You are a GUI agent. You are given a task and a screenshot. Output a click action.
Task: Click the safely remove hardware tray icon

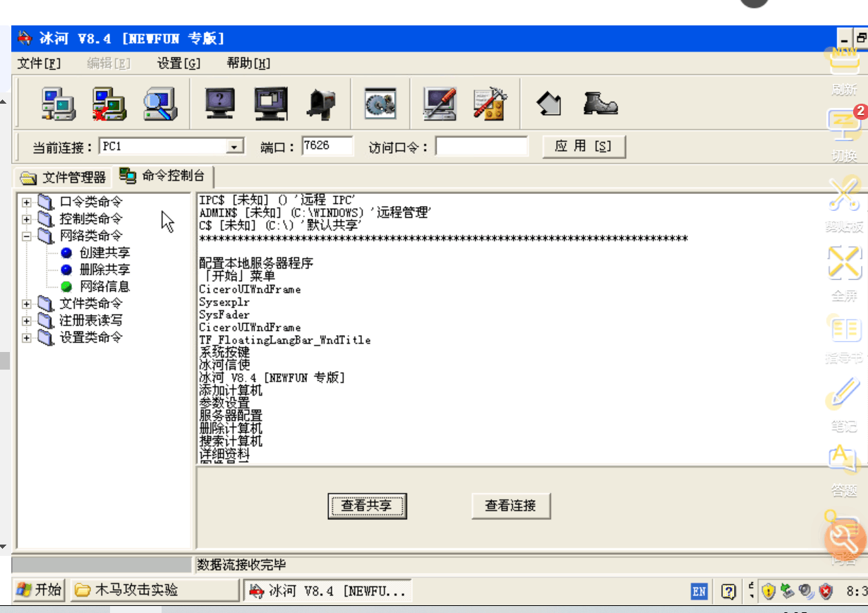coord(787,590)
